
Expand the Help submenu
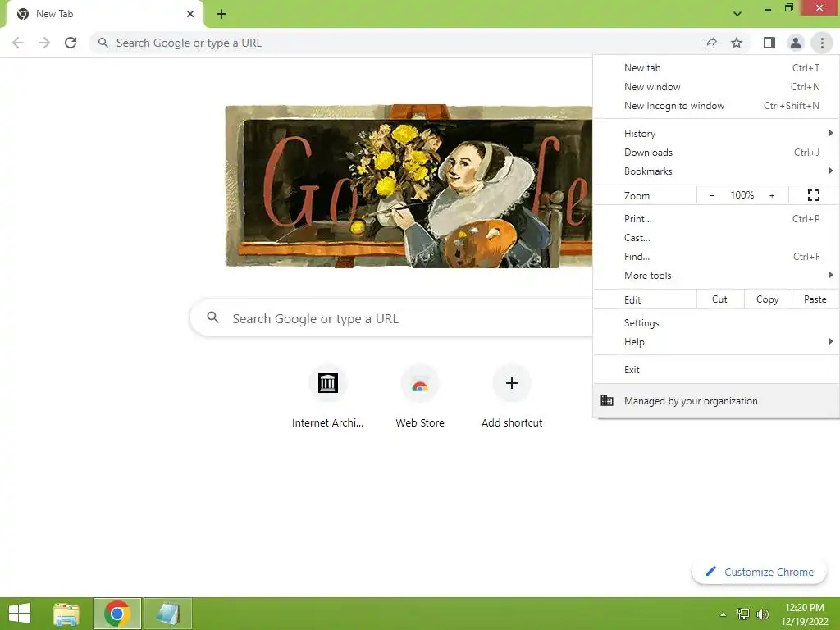pyautogui.click(x=716, y=342)
